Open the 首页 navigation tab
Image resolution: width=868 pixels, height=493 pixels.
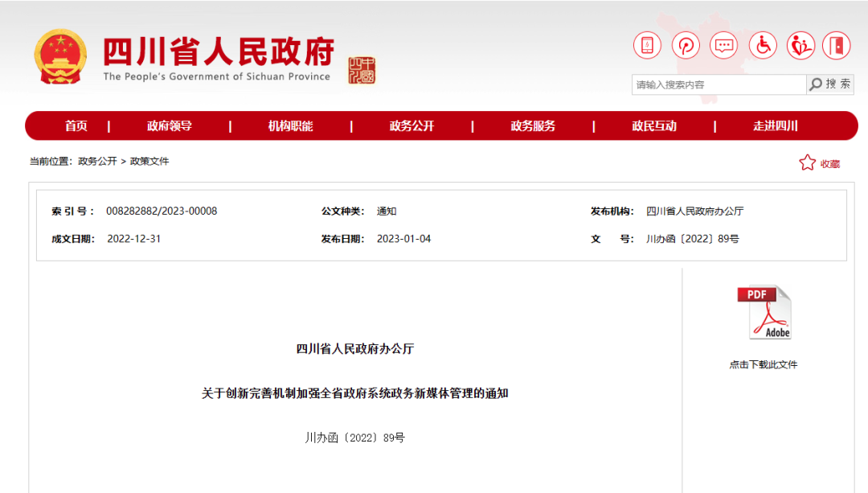[76, 125]
